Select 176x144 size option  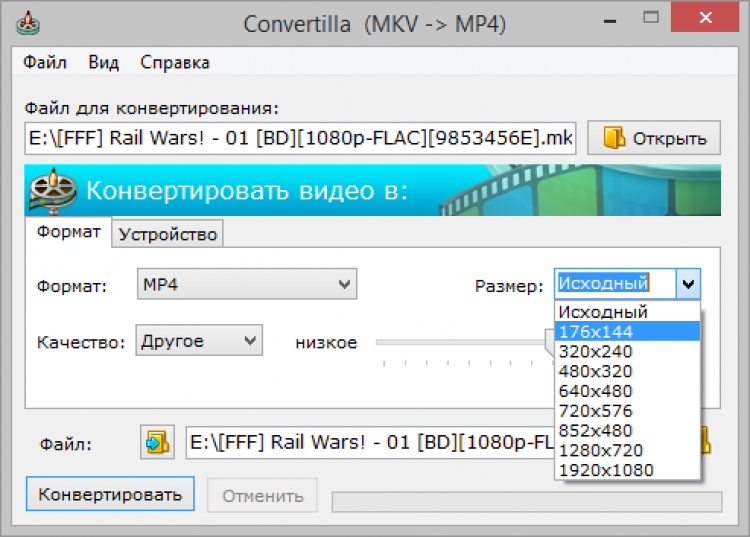627,331
